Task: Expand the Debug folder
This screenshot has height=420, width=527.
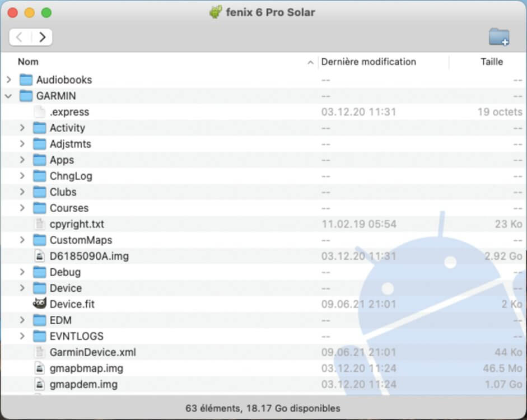Action: click(22, 272)
